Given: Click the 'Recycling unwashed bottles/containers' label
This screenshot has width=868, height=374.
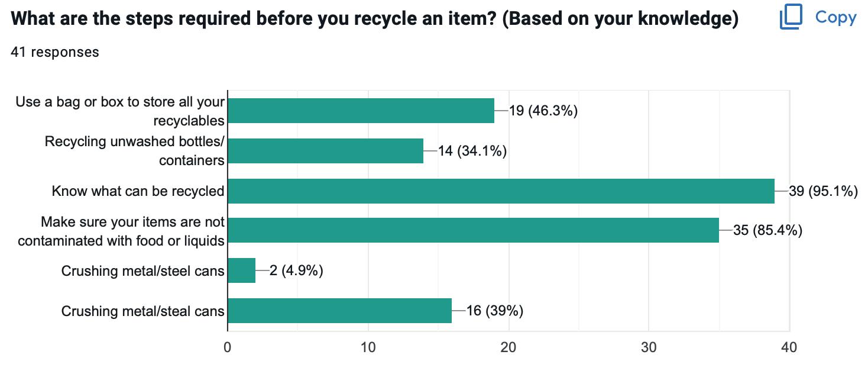Looking at the screenshot, I should point(135,151).
